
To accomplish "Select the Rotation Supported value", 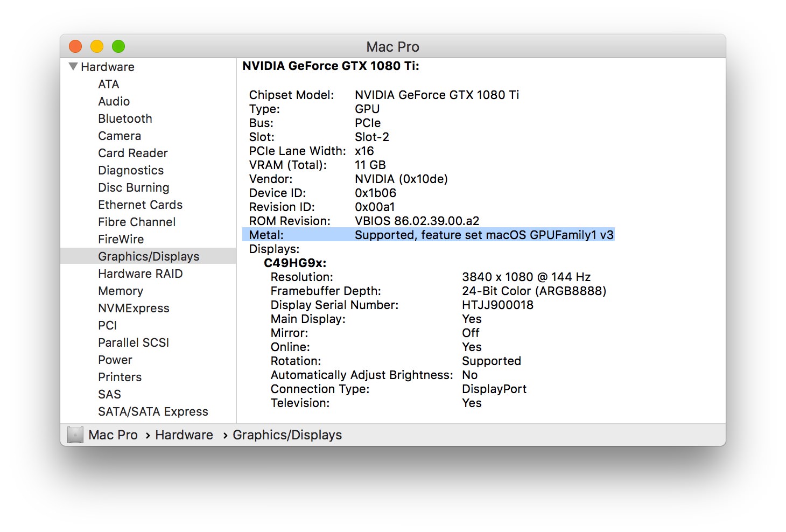I will (492, 361).
